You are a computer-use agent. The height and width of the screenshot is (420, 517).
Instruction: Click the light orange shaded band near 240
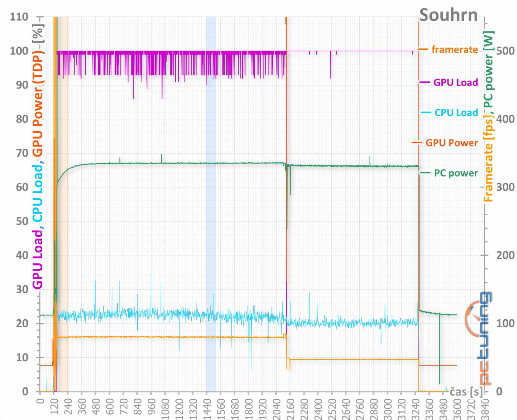click(x=63, y=204)
